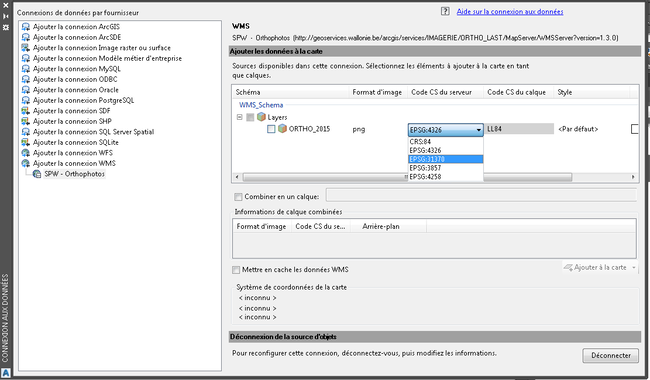The height and width of the screenshot is (380, 650).
Task: Click the Layers cube icon
Action: 261,117
